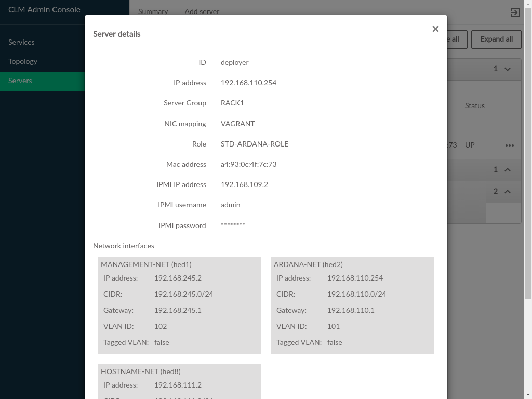Click the ARDANA-NET (hed2) interface card heading
Image resolution: width=532 pixels, height=399 pixels.
pos(308,264)
